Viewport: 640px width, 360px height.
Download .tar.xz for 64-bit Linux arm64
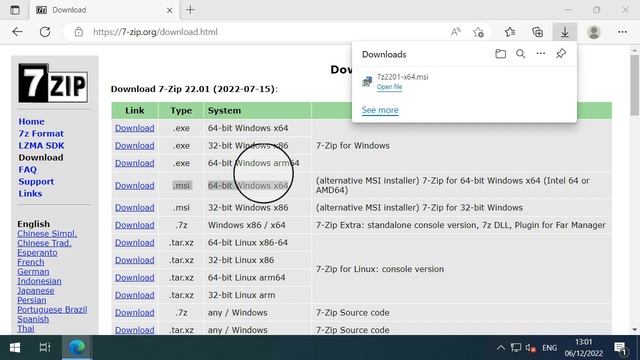(134, 278)
